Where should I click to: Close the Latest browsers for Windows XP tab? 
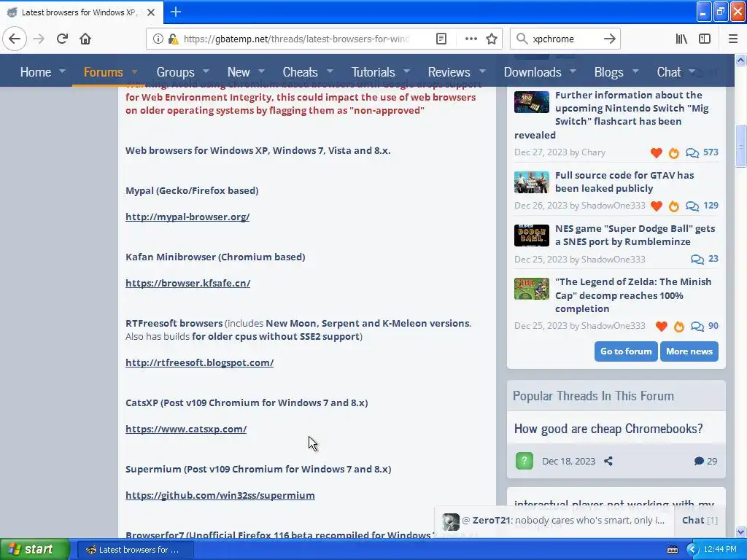click(x=151, y=12)
